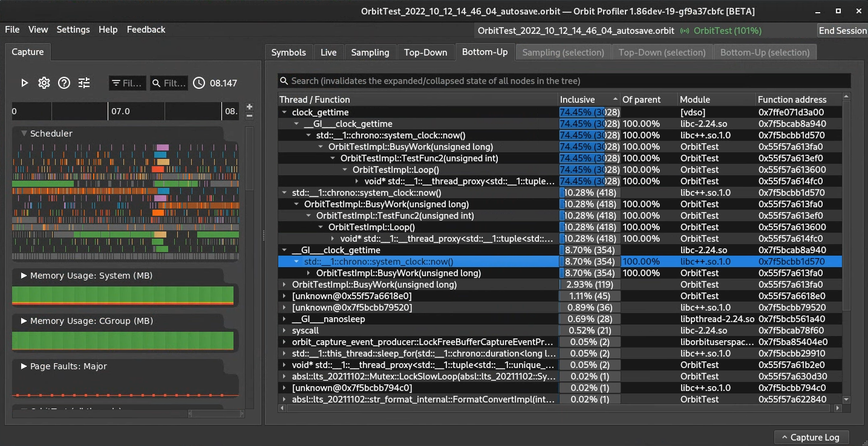
Task: Open the File menu
Action: click(x=12, y=30)
